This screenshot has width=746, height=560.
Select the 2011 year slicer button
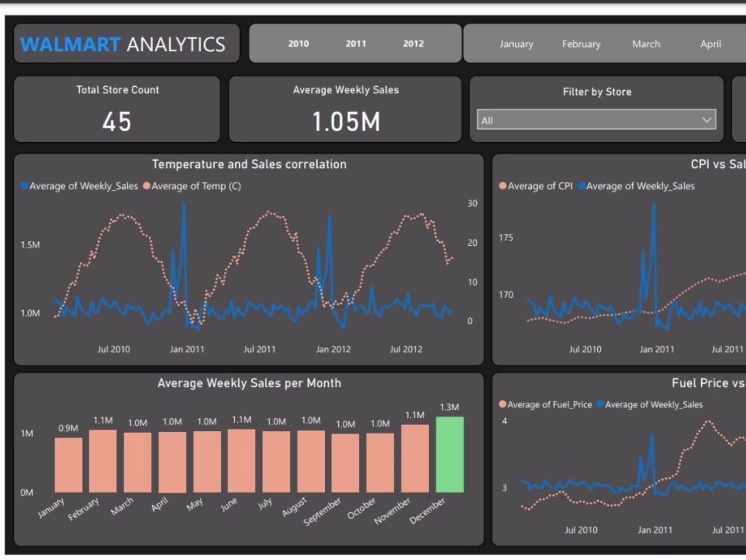coord(356,44)
